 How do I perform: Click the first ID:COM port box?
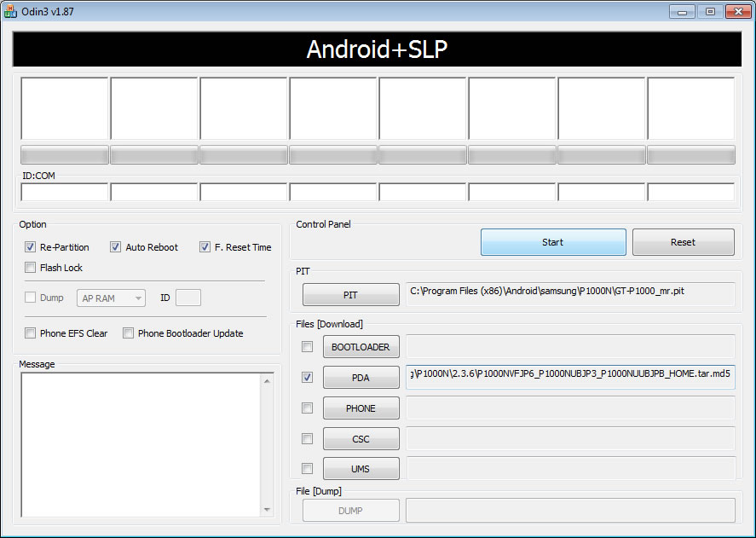65,192
